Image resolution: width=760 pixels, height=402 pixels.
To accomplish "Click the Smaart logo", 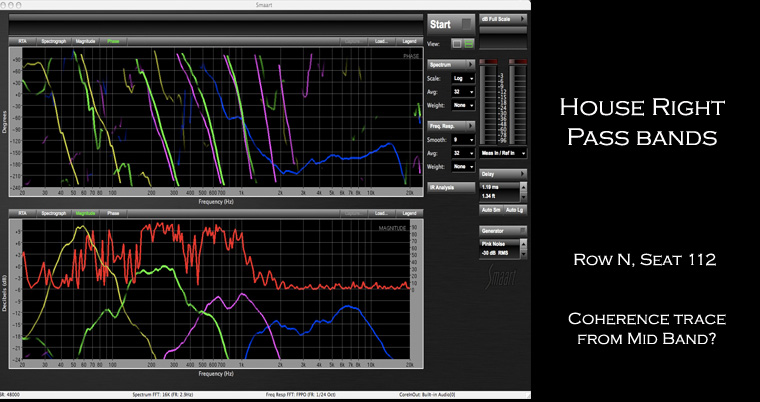I will point(501,277).
